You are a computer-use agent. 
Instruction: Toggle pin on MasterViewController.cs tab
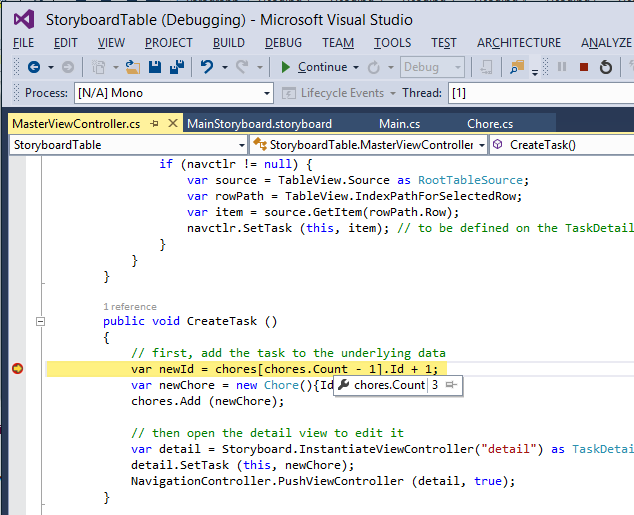tap(154, 124)
